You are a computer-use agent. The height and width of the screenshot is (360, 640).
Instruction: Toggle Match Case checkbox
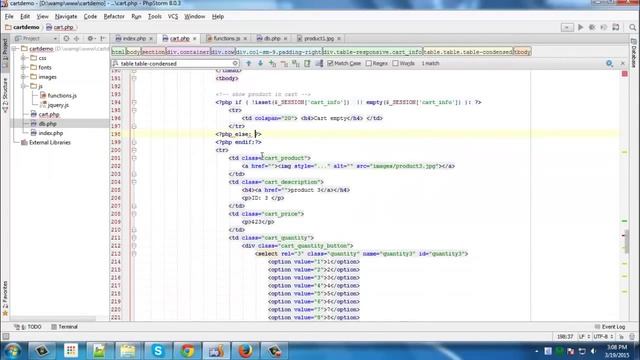point(330,63)
